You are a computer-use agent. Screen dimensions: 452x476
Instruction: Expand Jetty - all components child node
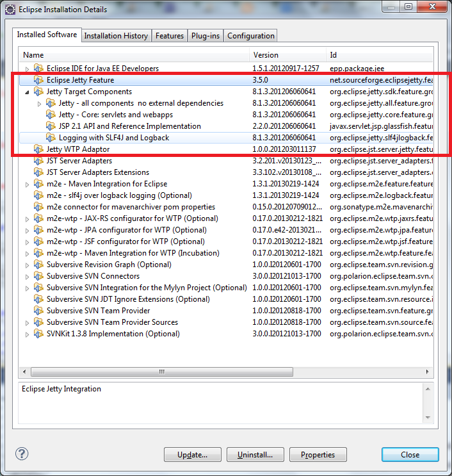click(x=39, y=103)
